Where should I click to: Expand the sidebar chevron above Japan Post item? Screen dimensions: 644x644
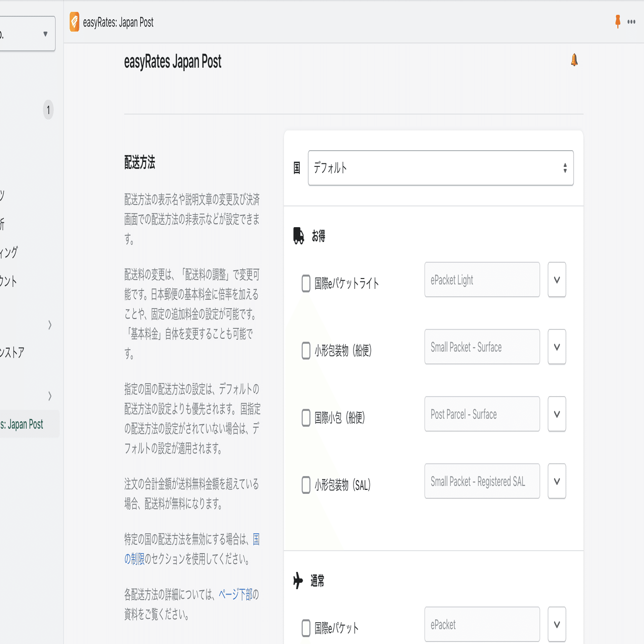[x=50, y=396]
